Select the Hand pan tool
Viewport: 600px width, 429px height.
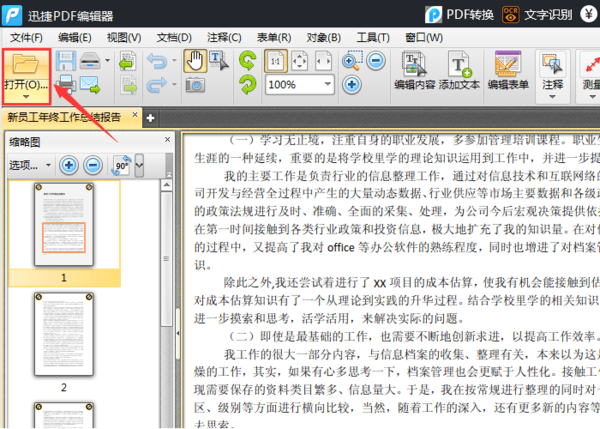tap(195, 60)
